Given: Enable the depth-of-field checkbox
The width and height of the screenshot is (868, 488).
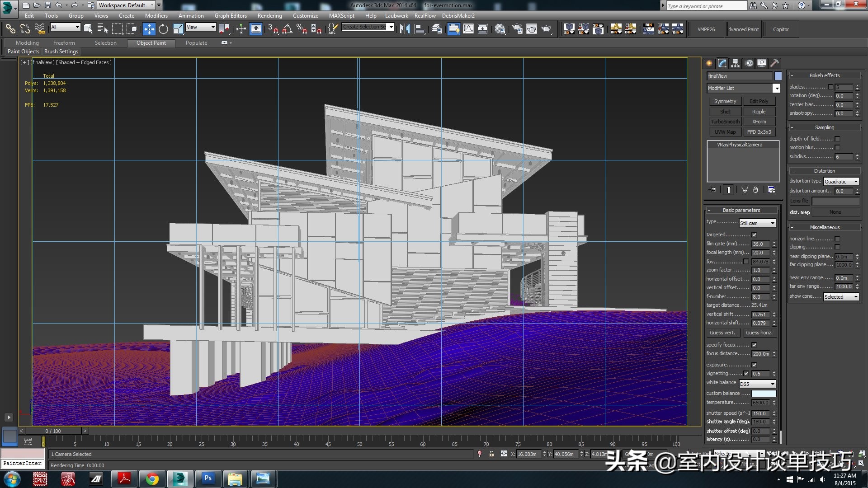Looking at the screenshot, I should tap(837, 139).
